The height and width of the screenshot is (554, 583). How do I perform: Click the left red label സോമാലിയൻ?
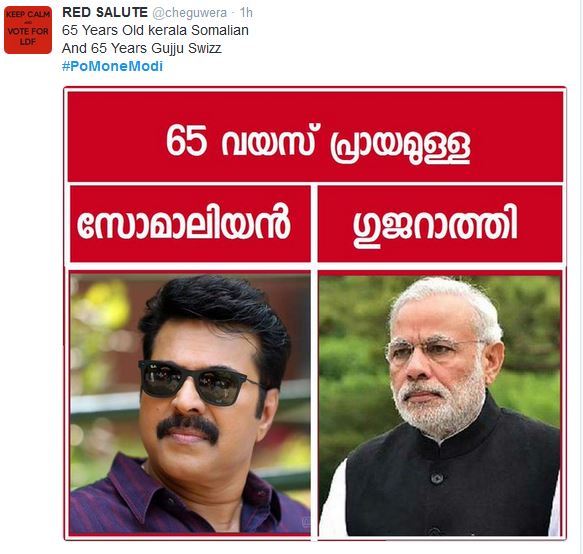(184, 223)
